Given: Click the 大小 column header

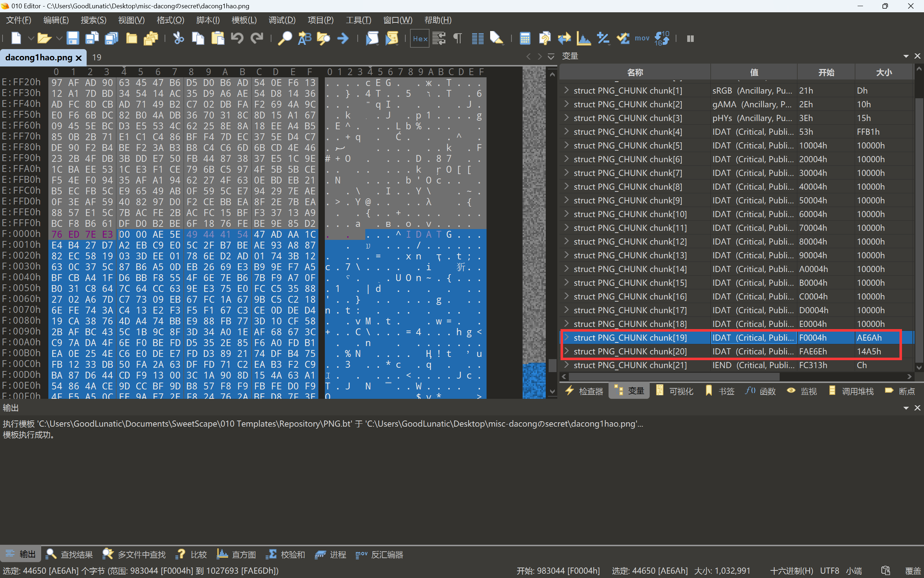Looking at the screenshot, I should (884, 72).
